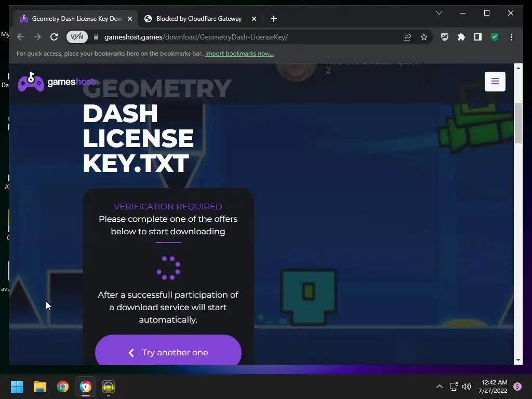532x399 pixels.
Task: Open the ad blocker shield extension
Action: pos(445,37)
